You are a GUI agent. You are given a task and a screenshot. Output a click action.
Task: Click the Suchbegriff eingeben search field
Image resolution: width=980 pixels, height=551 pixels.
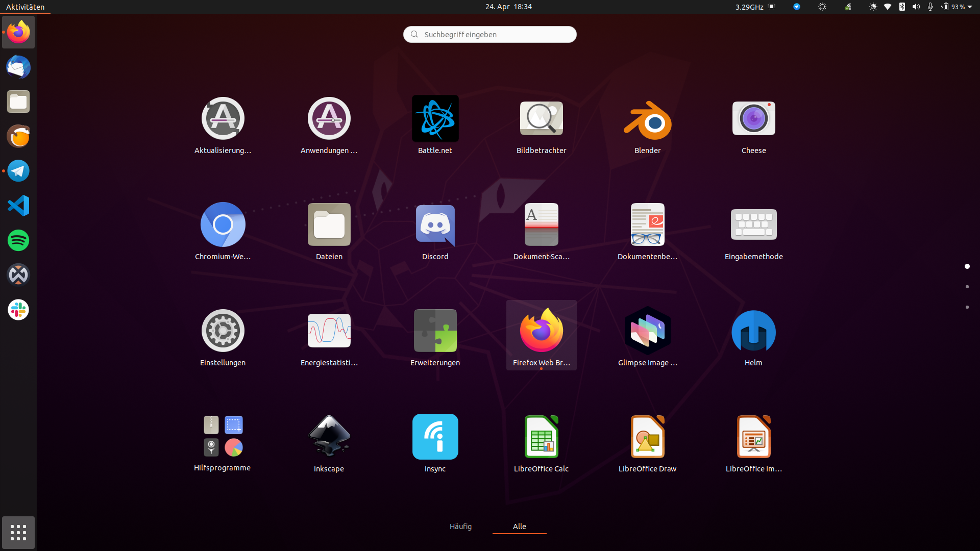[x=490, y=34]
